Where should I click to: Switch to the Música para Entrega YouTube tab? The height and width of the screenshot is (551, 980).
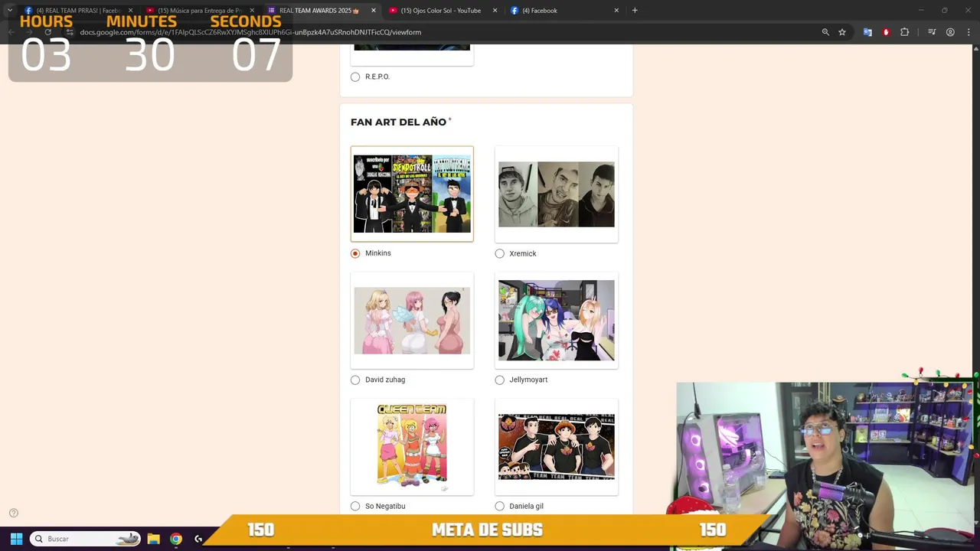(201, 11)
